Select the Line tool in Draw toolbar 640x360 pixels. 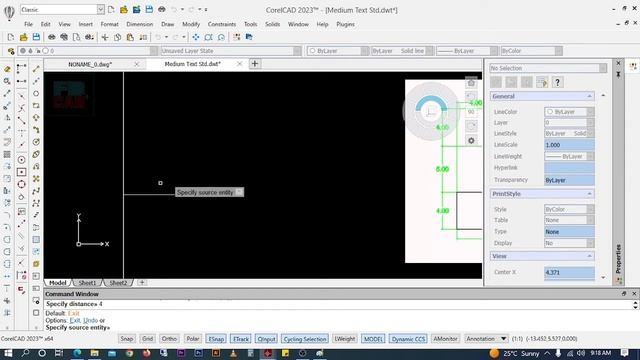coord(36,69)
